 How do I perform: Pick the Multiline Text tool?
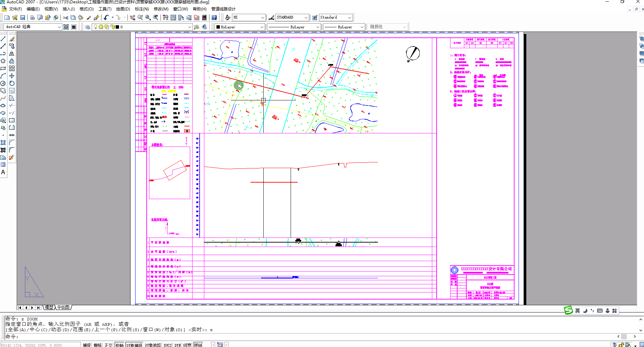[3, 172]
